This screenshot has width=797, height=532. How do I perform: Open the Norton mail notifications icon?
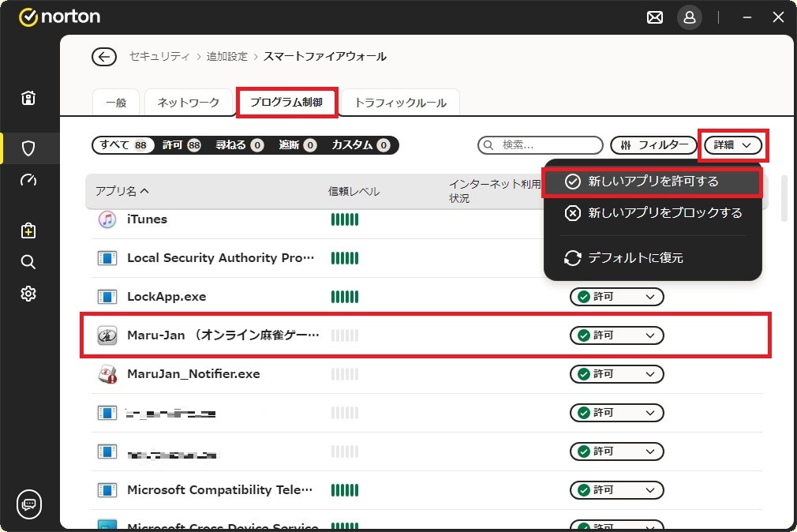[x=655, y=17]
